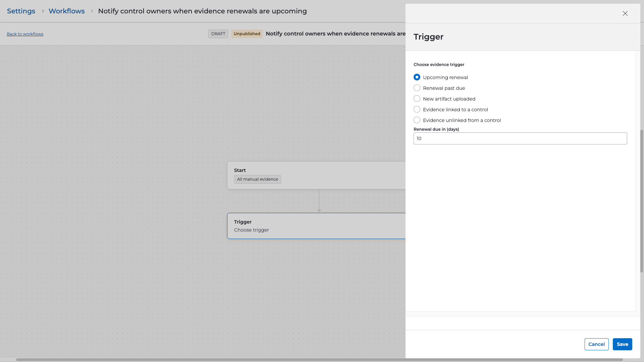Pick Evidence unlinked from a control
The height and width of the screenshot is (362, 644).
pos(417,120)
